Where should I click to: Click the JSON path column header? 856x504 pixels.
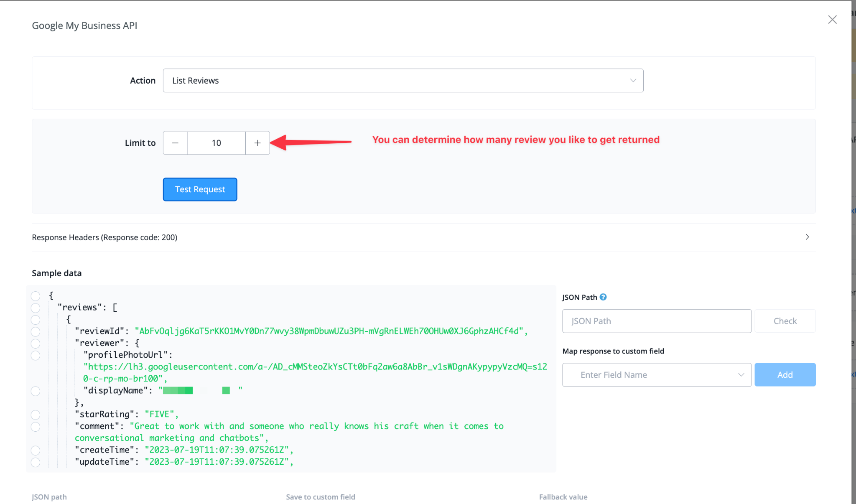tap(49, 497)
